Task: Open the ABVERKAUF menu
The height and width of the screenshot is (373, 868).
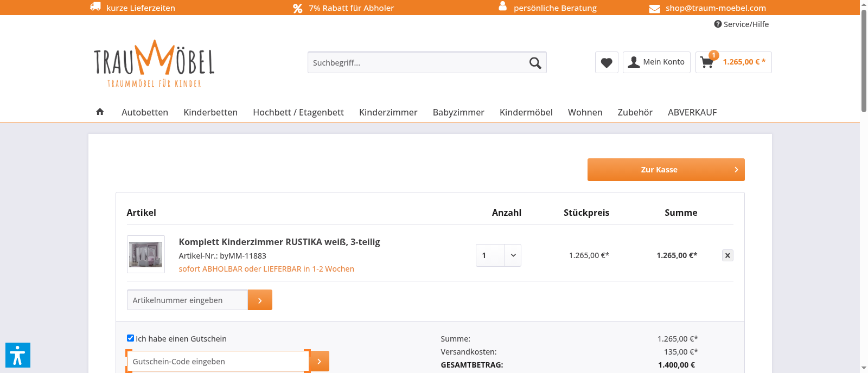Action: pos(692,112)
